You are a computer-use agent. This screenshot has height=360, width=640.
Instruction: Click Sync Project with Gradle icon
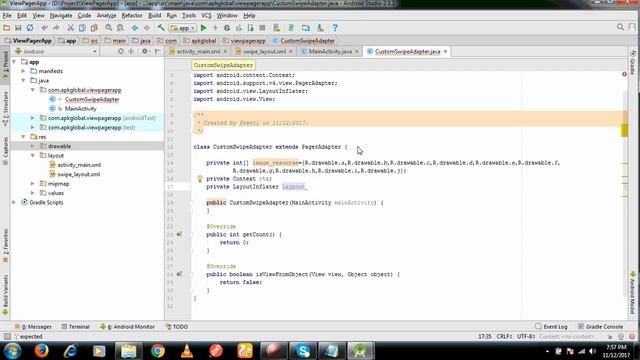(x=291, y=28)
